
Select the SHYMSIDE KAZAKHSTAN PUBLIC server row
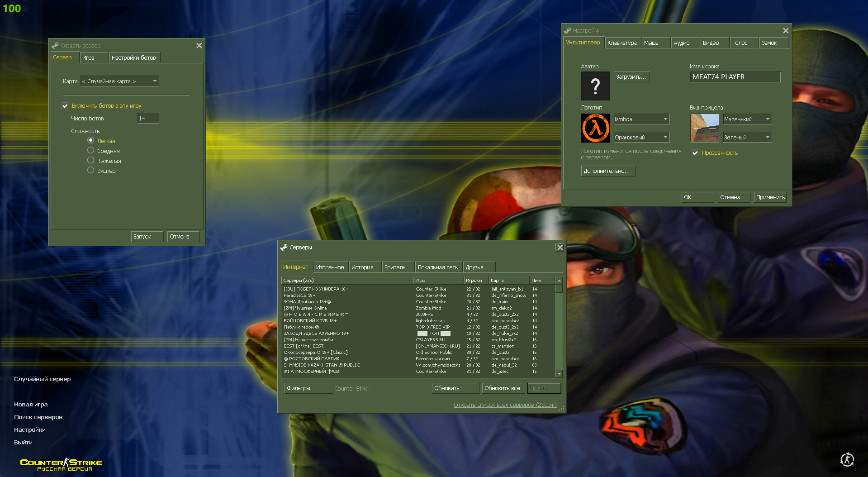[x=418, y=365]
